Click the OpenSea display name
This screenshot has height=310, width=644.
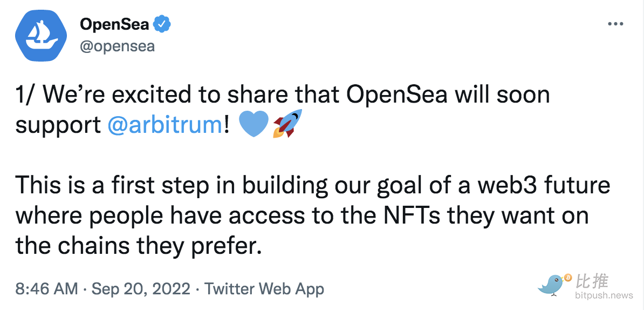[114, 24]
